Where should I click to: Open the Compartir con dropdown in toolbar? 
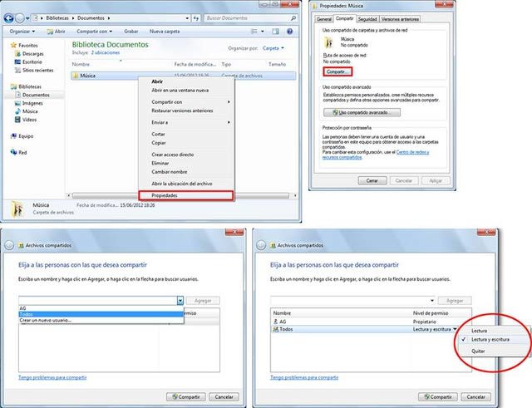(x=94, y=32)
